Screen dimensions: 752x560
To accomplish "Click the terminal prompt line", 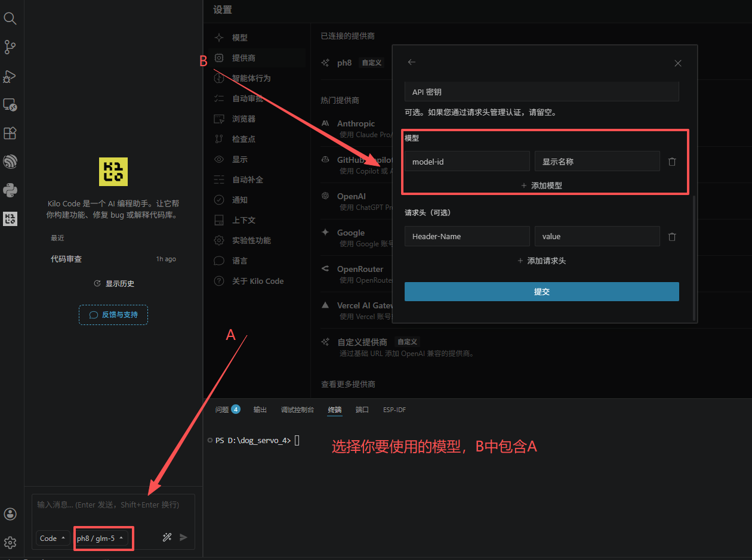I will [257, 441].
